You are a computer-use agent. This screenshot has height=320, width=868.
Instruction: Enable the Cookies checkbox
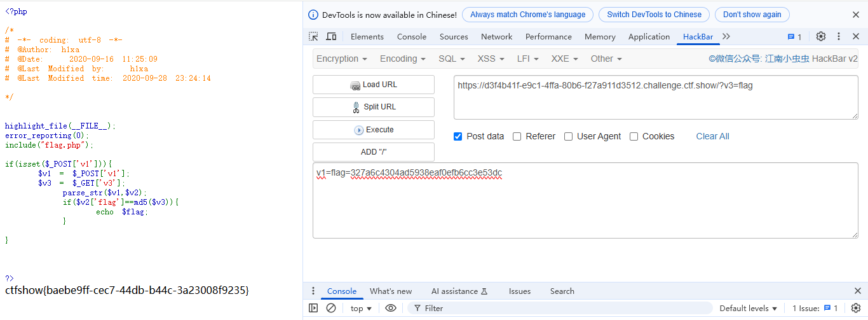click(x=634, y=136)
